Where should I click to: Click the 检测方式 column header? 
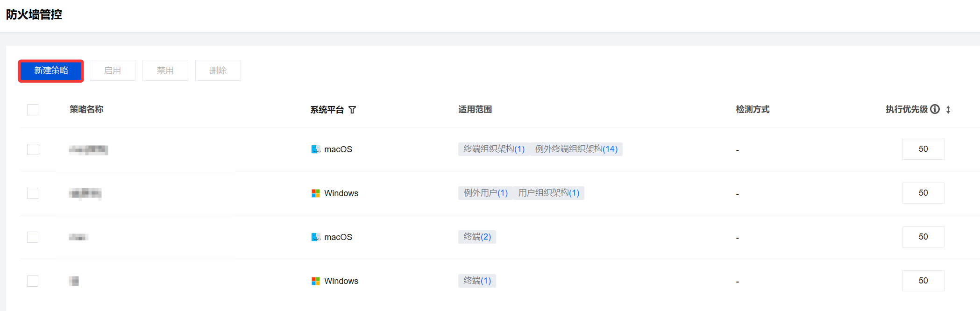(753, 109)
